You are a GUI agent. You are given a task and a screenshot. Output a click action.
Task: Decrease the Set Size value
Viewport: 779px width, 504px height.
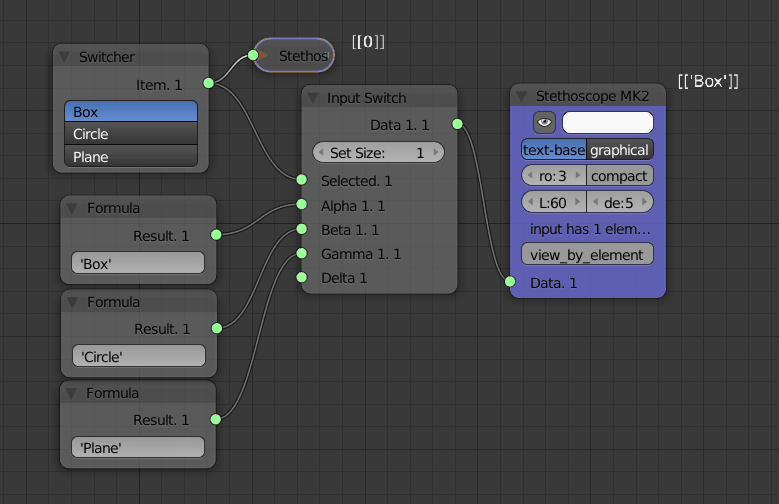[321, 152]
